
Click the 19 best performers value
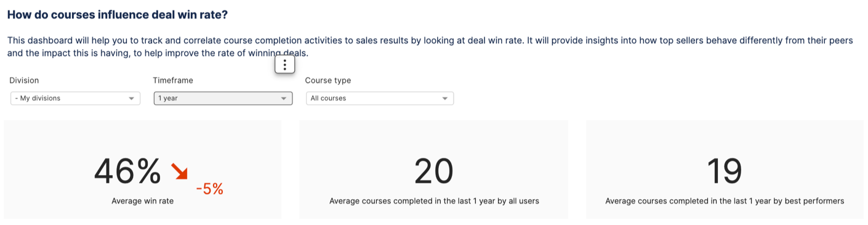(725, 171)
